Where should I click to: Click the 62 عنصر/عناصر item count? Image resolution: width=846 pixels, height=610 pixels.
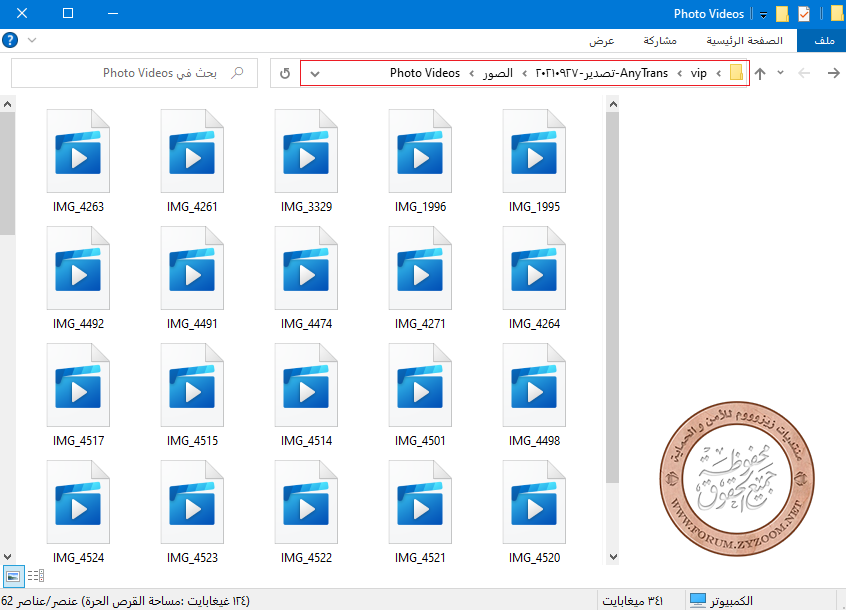(x=40, y=600)
